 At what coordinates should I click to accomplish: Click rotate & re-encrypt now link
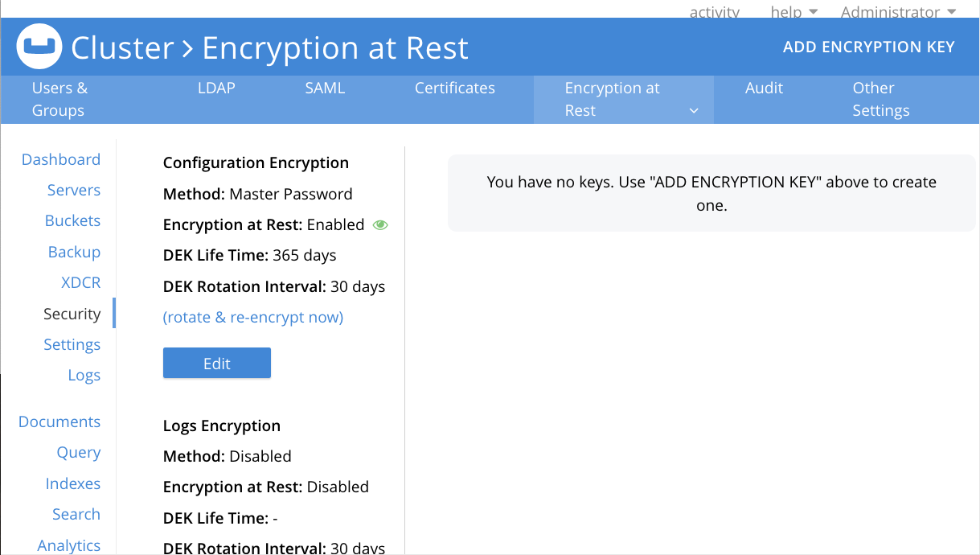tap(253, 318)
